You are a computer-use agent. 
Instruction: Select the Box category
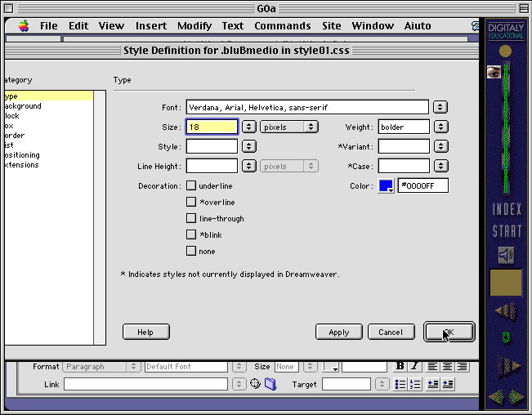tap(49, 126)
